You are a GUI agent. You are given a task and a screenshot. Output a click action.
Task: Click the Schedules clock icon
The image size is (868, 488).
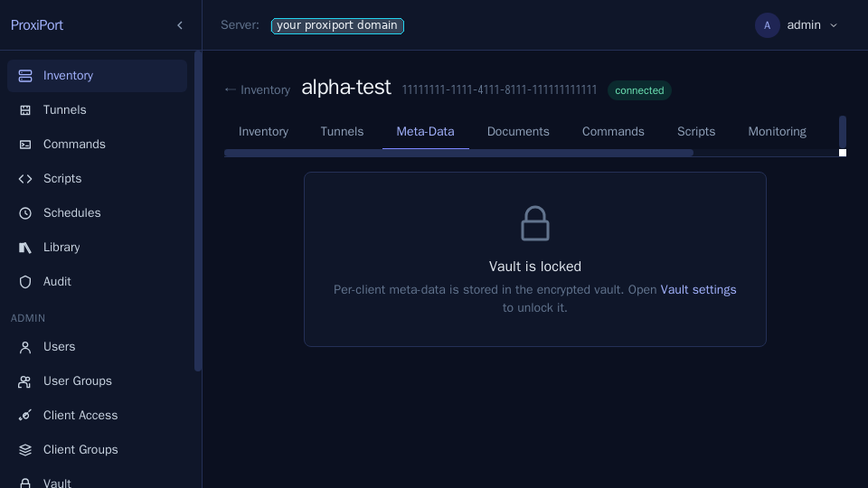(25, 213)
